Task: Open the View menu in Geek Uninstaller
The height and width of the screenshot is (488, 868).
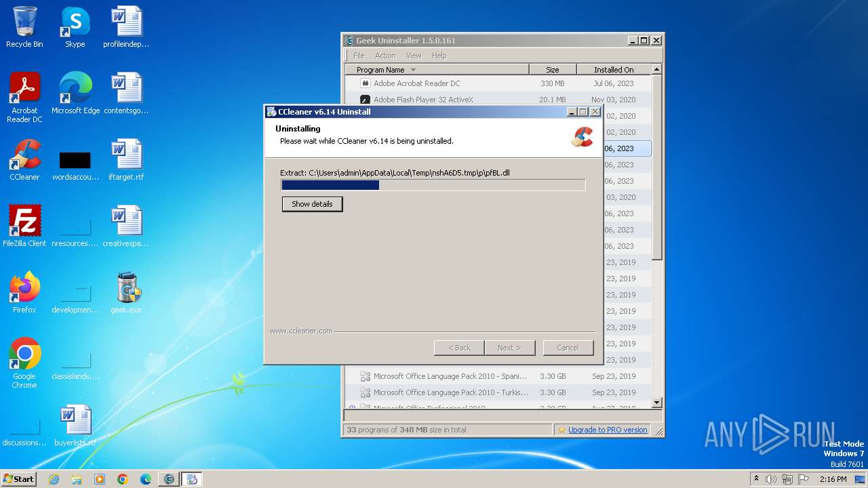Action: coord(414,56)
